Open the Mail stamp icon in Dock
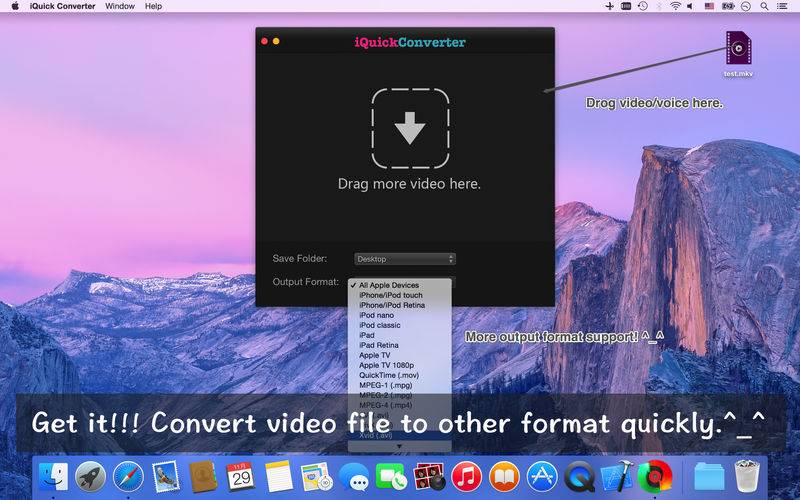 point(165,477)
